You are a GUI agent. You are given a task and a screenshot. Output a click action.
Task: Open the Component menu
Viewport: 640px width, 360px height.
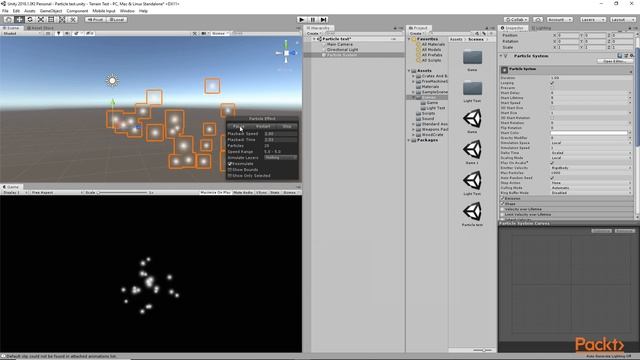point(77,11)
